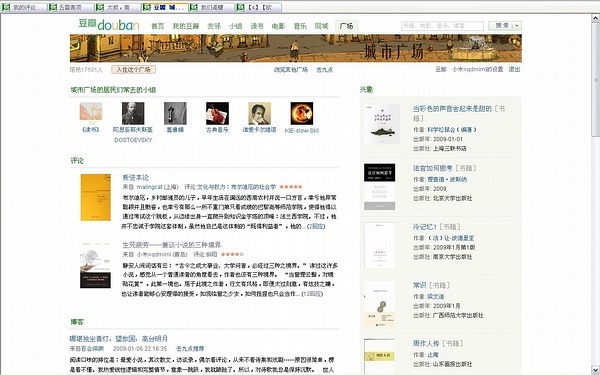This screenshot has width=600, height=375.
Task: Click the 入住这个广场 button
Action: pos(134,70)
